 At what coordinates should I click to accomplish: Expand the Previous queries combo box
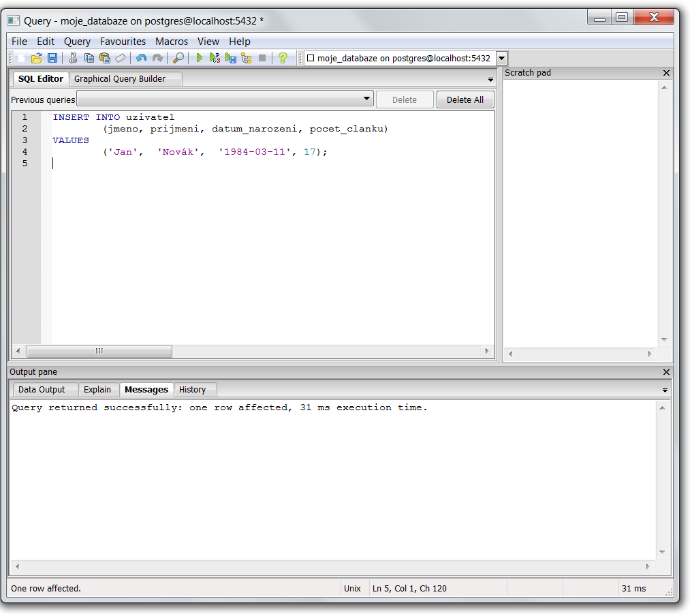pos(367,99)
